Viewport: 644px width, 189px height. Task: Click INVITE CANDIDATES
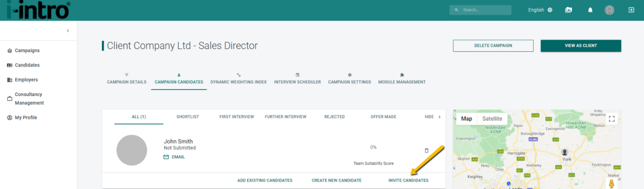coord(409,180)
